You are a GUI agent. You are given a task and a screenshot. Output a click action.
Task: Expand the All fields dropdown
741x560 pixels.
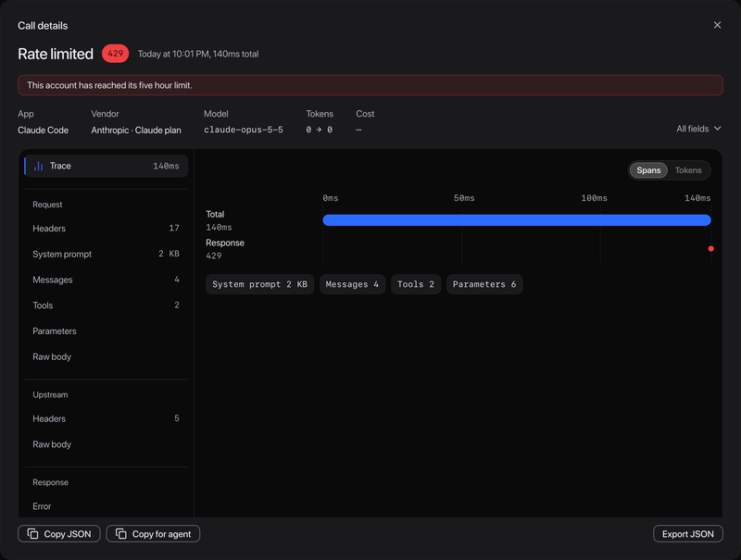pyautogui.click(x=698, y=129)
